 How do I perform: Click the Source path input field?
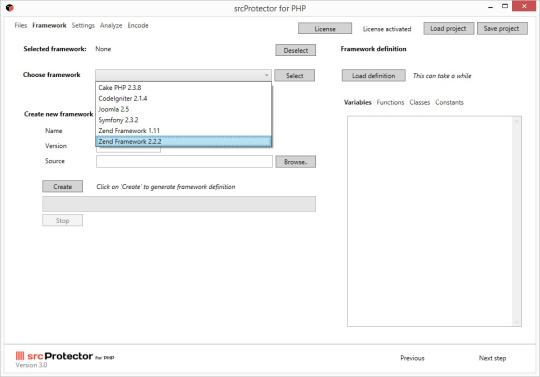coord(184,161)
